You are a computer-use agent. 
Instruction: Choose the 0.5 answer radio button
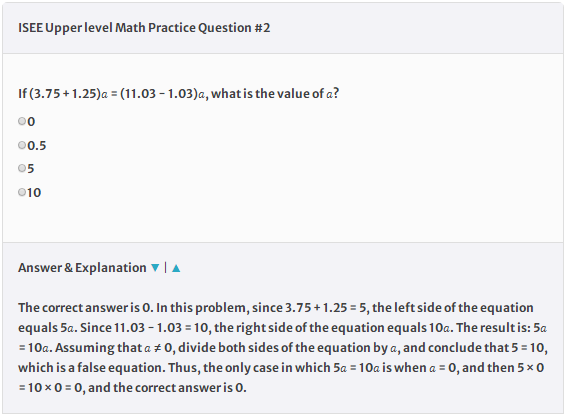[22, 145]
